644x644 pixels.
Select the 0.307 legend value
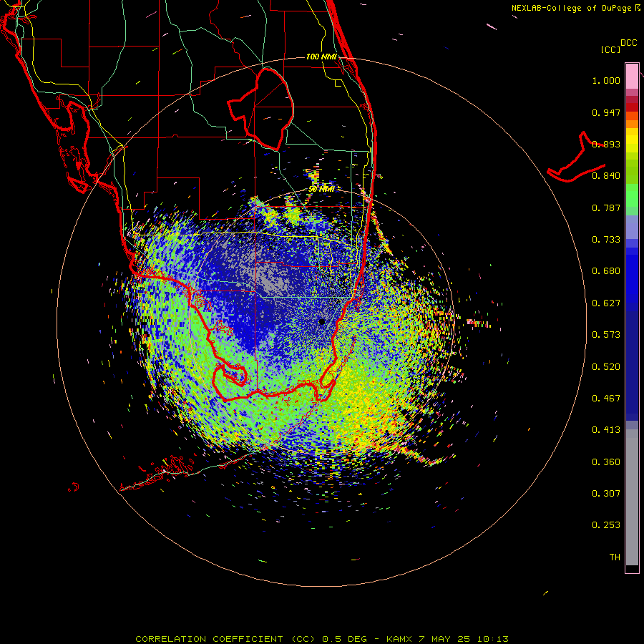(606, 493)
